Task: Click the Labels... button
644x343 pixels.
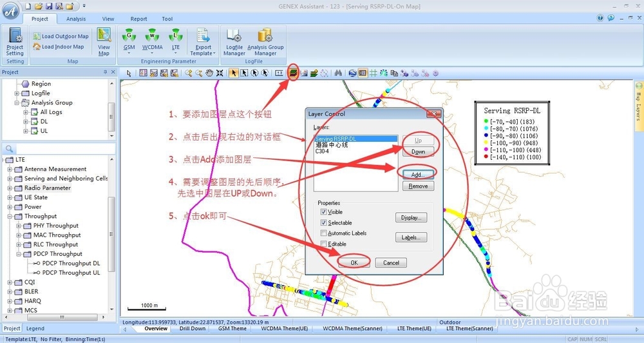Action: click(411, 237)
